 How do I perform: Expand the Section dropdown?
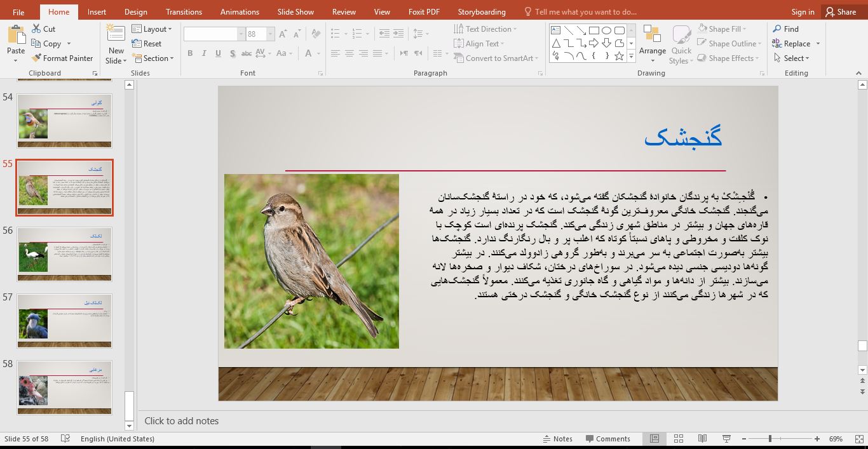click(x=153, y=58)
